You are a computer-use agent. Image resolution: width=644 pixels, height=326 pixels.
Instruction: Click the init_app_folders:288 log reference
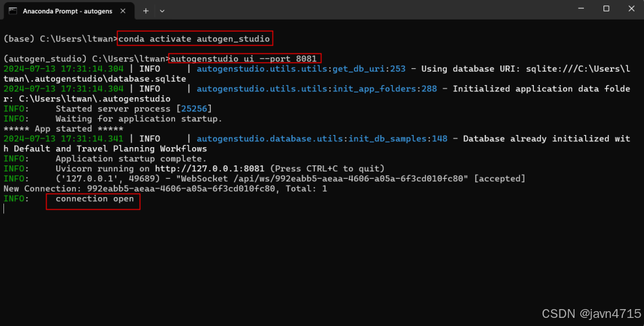[385, 88]
